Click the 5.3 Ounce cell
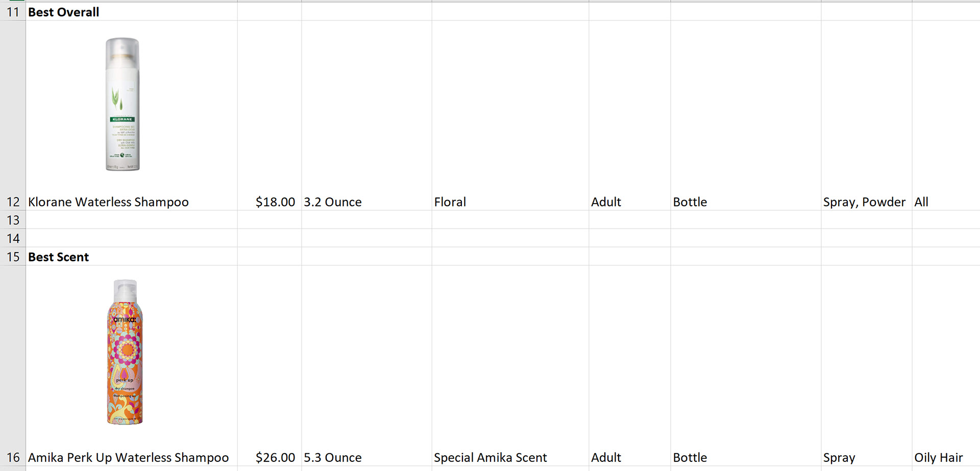The height and width of the screenshot is (471, 980). (x=366, y=457)
